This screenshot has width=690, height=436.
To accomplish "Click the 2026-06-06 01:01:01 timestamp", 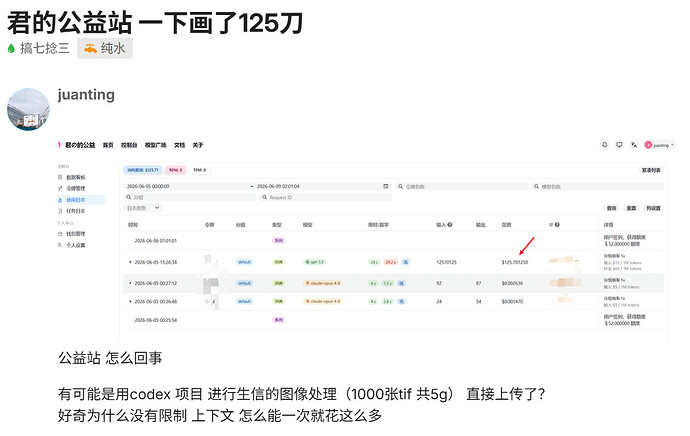I will (x=155, y=241).
